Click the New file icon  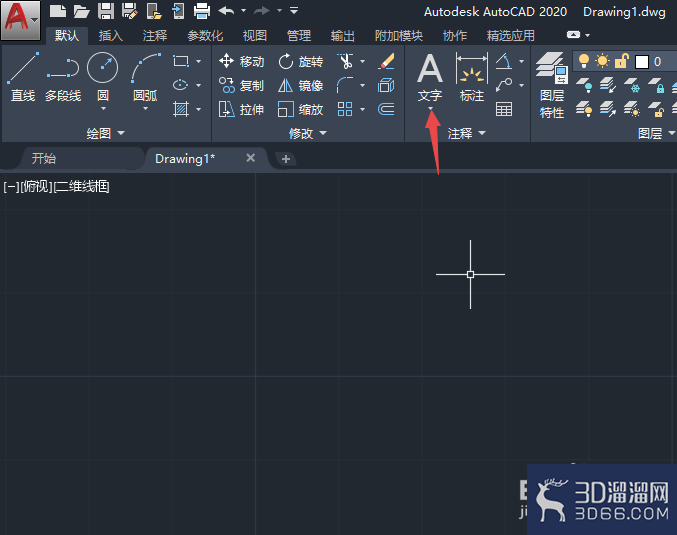(x=58, y=11)
